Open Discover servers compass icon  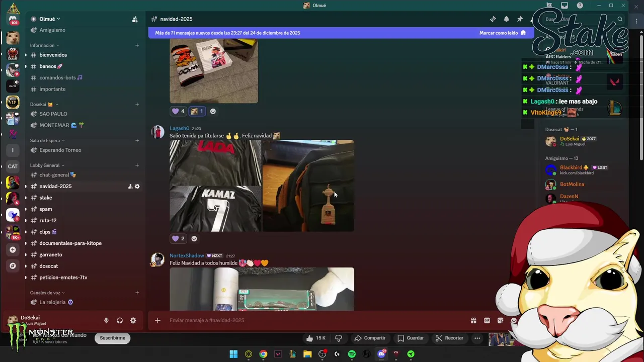coord(13,266)
